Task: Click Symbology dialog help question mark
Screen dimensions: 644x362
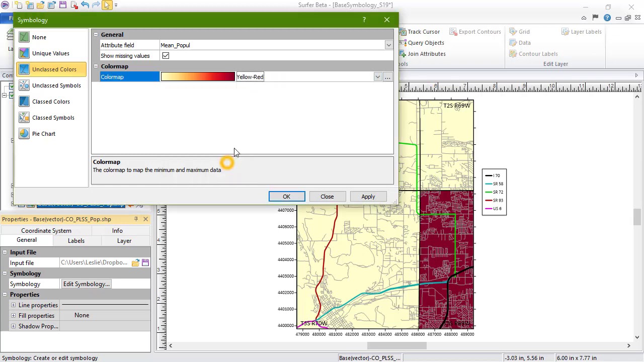Action: pyautogui.click(x=364, y=20)
